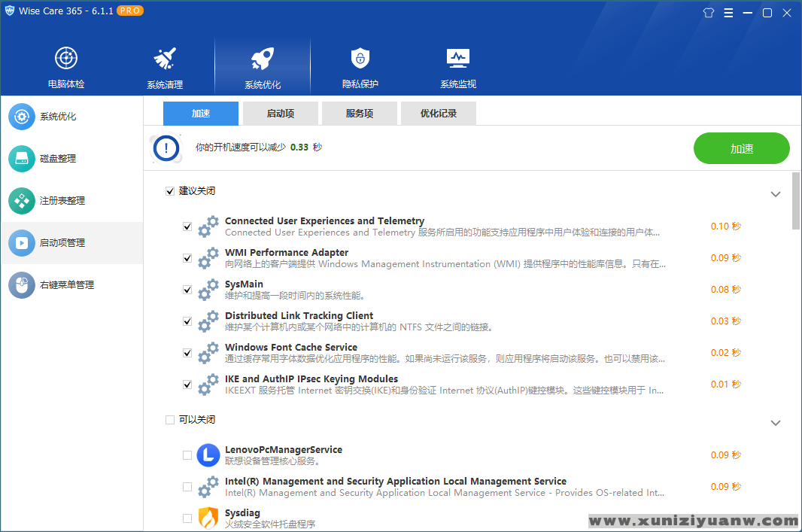802x532 pixels.
Task: Uncheck the SysMain service checkbox
Action: (x=187, y=290)
